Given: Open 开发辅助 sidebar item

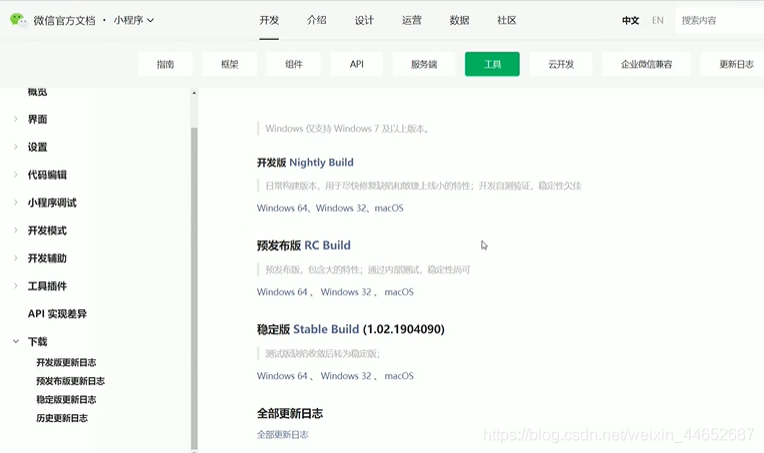Looking at the screenshot, I should pyautogui.click(x=47, y=258).
